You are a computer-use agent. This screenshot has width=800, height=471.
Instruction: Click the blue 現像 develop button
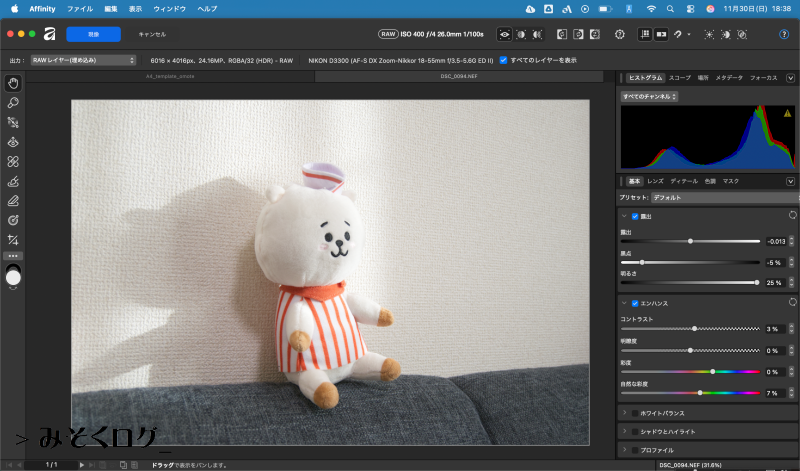click(93, 34)
